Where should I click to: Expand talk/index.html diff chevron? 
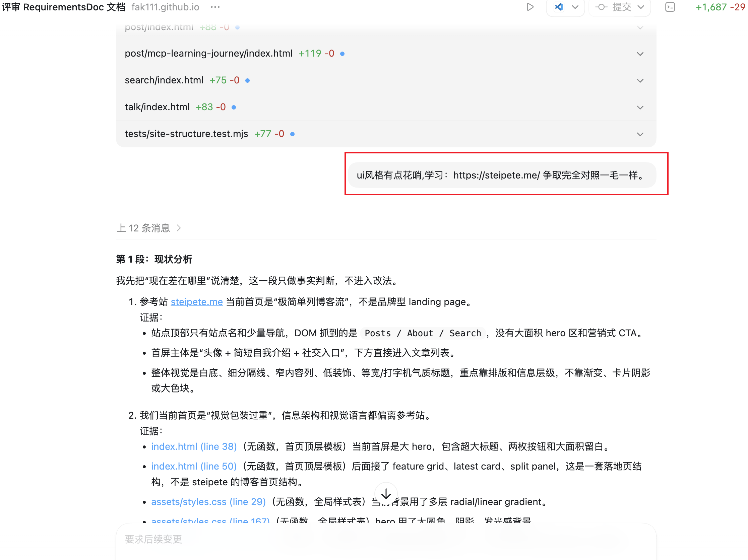[640, 108]
